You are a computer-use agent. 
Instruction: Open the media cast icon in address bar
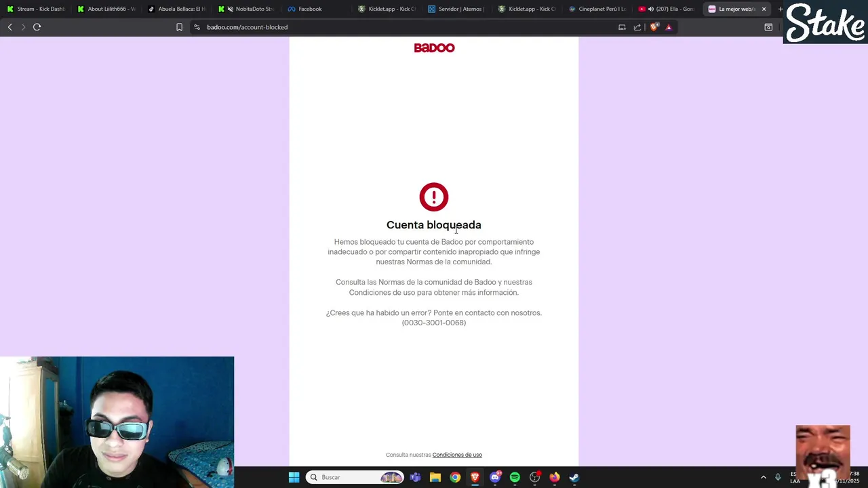coord(622,27)
